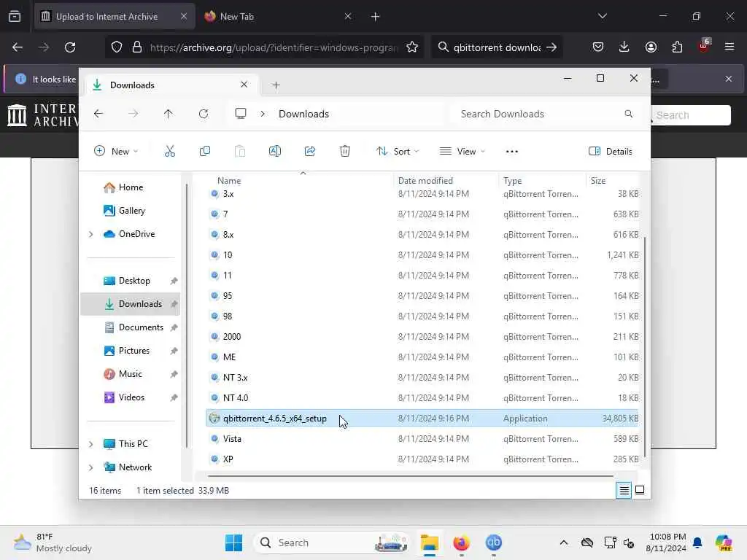Open Pictures in the navigation pane
Image resolution: width=747 pixels, height=560 pixels.
click(134, 351)
